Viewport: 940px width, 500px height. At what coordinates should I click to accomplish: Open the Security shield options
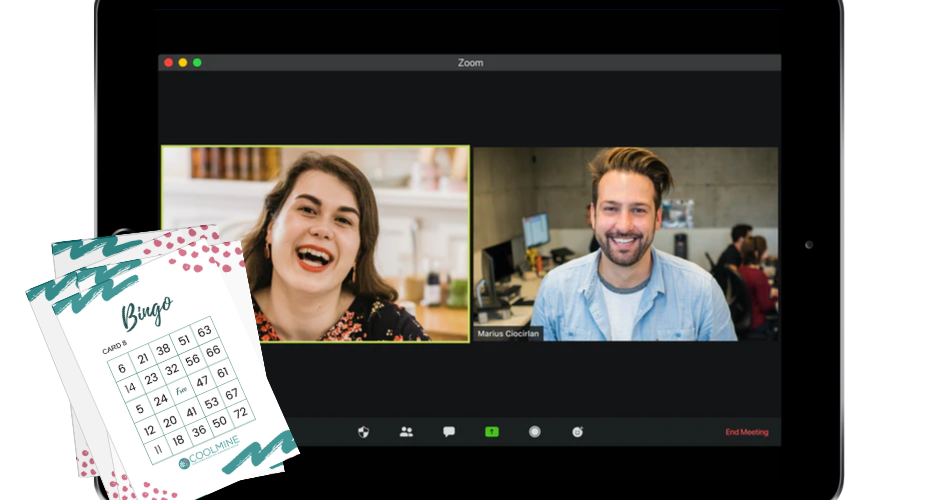coord(363,432)
